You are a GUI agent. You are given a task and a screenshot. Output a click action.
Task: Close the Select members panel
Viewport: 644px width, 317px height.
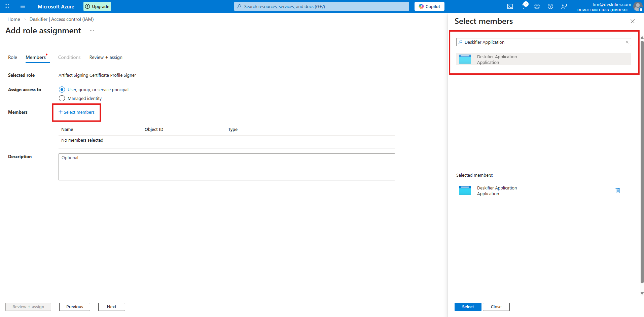(633, 21)
